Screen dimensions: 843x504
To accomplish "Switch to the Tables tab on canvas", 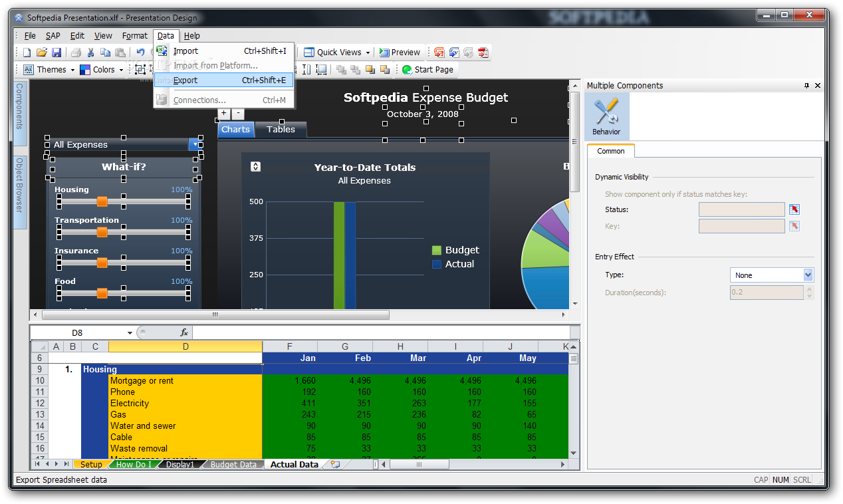I will (x=281, y=130).
